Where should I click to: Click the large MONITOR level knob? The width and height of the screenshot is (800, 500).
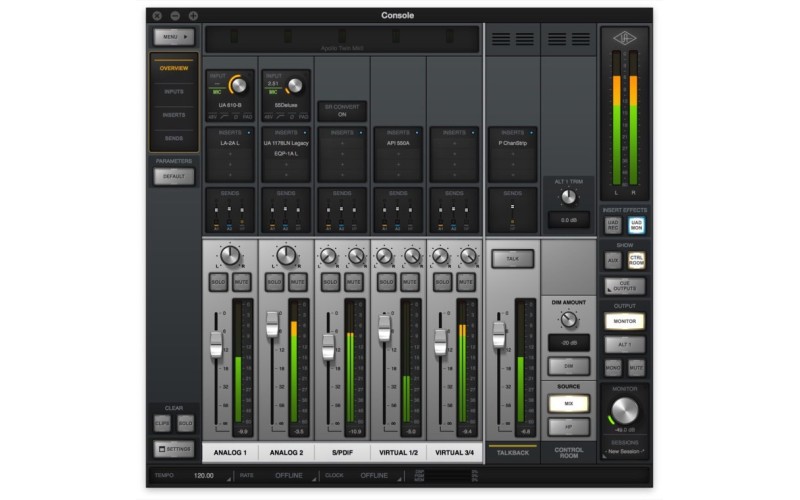pos(624,411)
